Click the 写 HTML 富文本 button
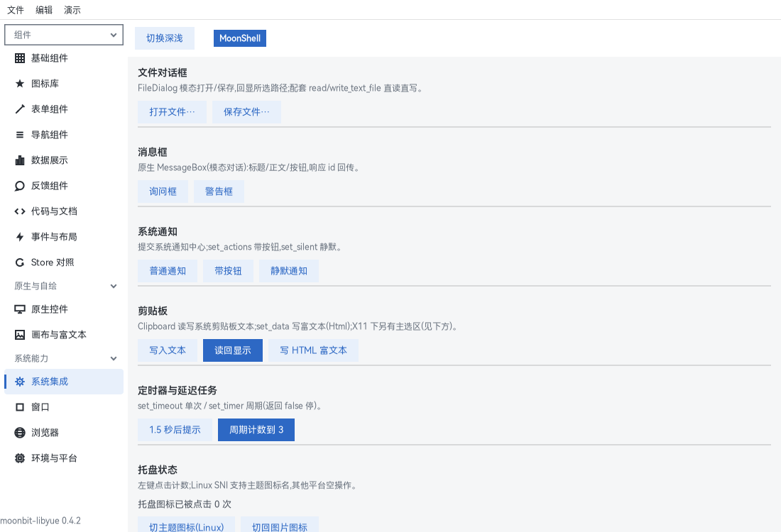This screenshot has width=781, height=532. (x=313, y=350)
